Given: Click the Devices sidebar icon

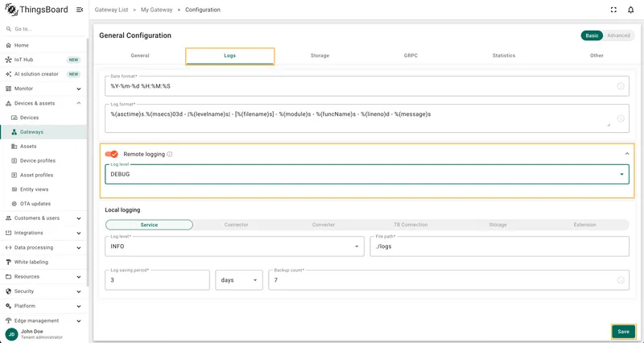Looking at the screenshot, I should [14, 118].
